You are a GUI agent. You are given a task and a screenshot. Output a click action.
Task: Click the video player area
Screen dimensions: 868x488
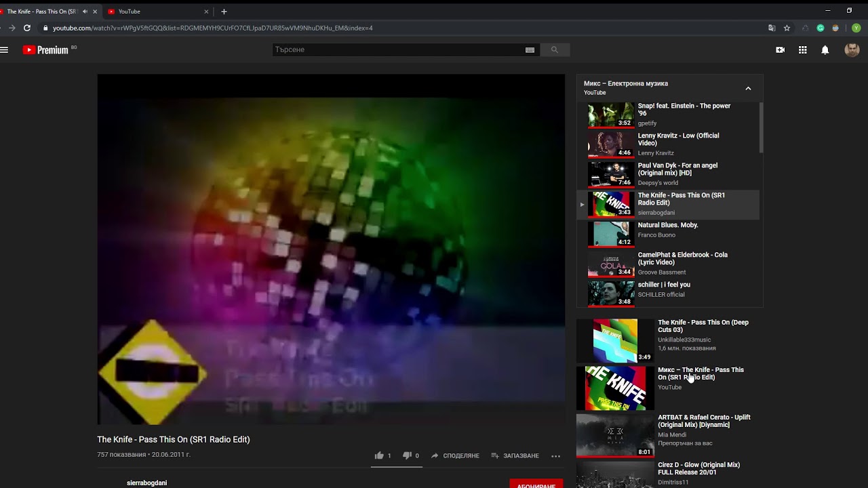(331, 249)
